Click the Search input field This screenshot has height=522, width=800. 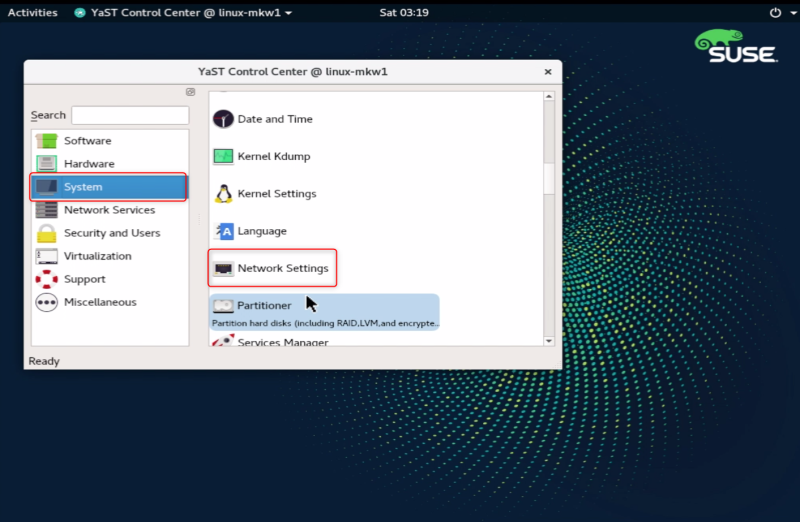tap(130, 115)
